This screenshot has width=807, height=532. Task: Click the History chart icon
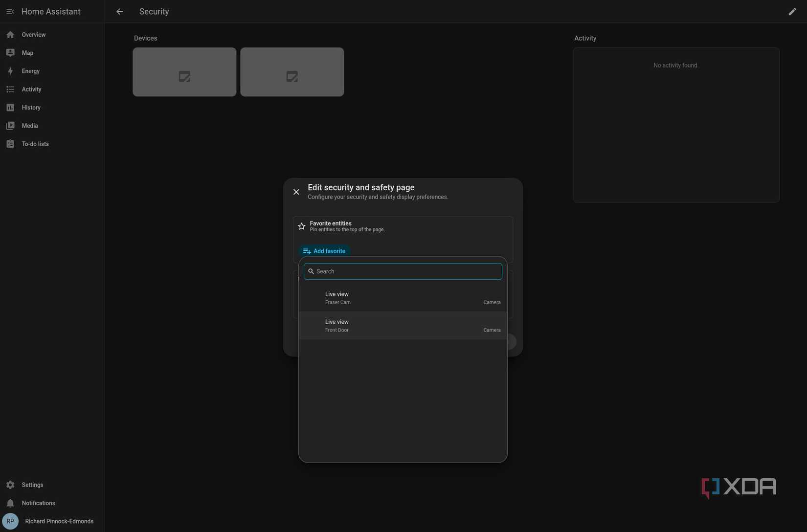tap(10, 108)
